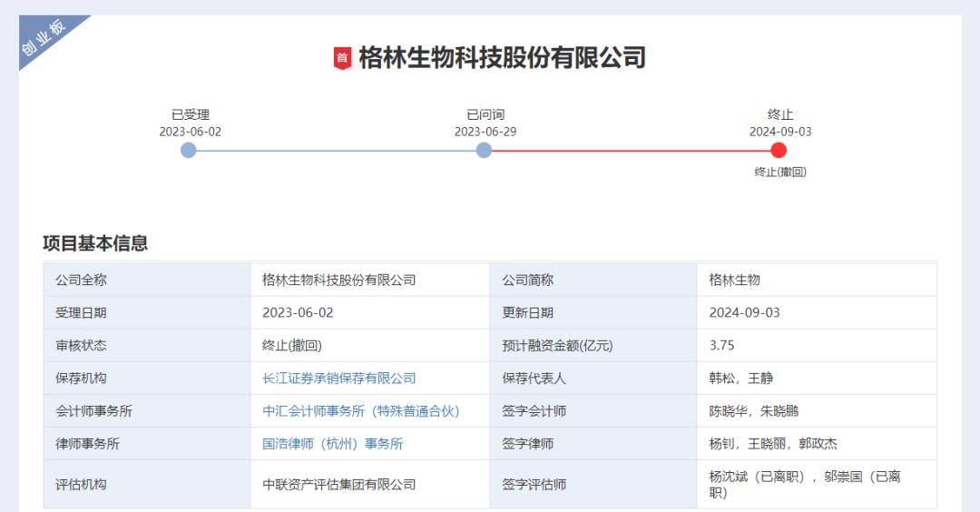Click the 更新日期 table label
Screen dimensions: 980x512
tap(527, 312)
